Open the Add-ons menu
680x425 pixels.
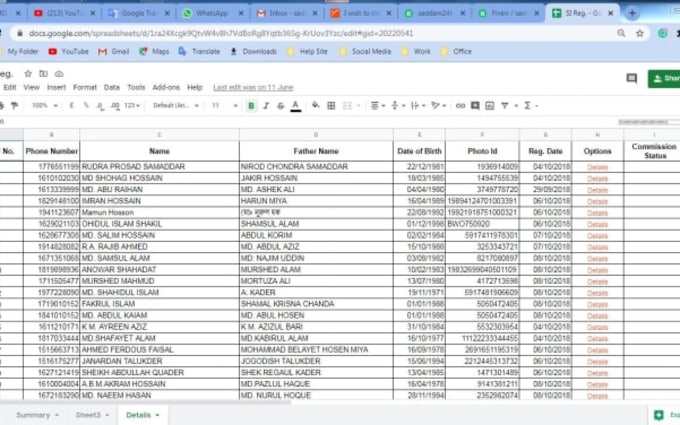(x=166, y=87)
